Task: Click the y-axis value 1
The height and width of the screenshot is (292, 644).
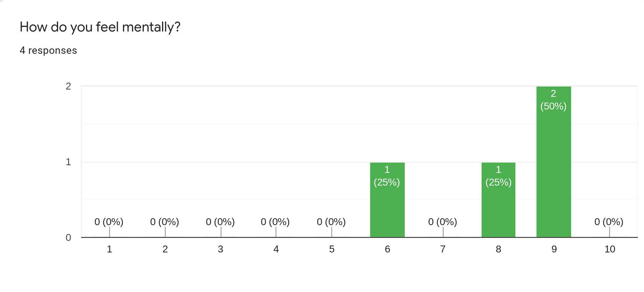Action: [x=68, y=162]
